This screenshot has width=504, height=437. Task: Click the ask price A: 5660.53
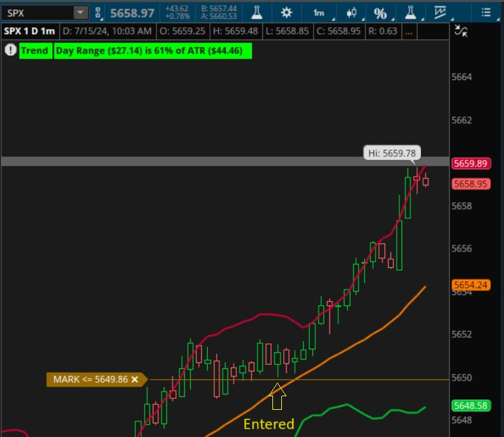219,16
